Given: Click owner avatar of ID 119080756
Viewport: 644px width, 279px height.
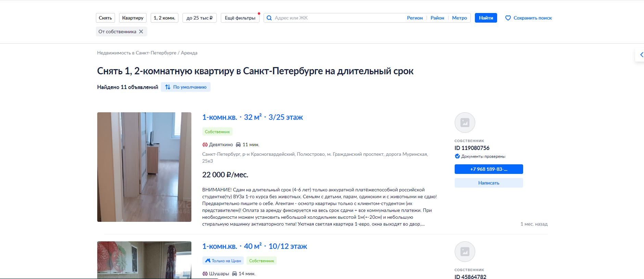Looking at the screenshot, I should [x=465, y=123].
